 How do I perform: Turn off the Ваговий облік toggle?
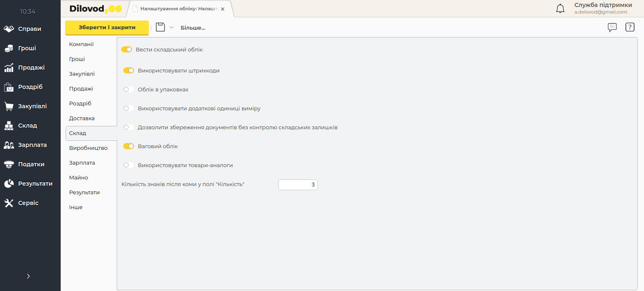point(129,146)
